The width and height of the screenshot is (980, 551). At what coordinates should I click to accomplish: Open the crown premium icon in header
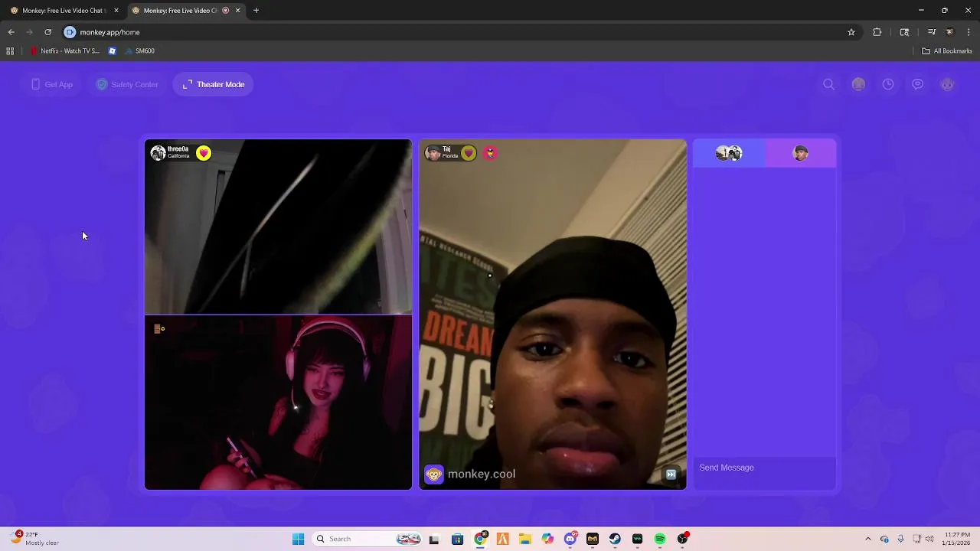pos(858,84)
